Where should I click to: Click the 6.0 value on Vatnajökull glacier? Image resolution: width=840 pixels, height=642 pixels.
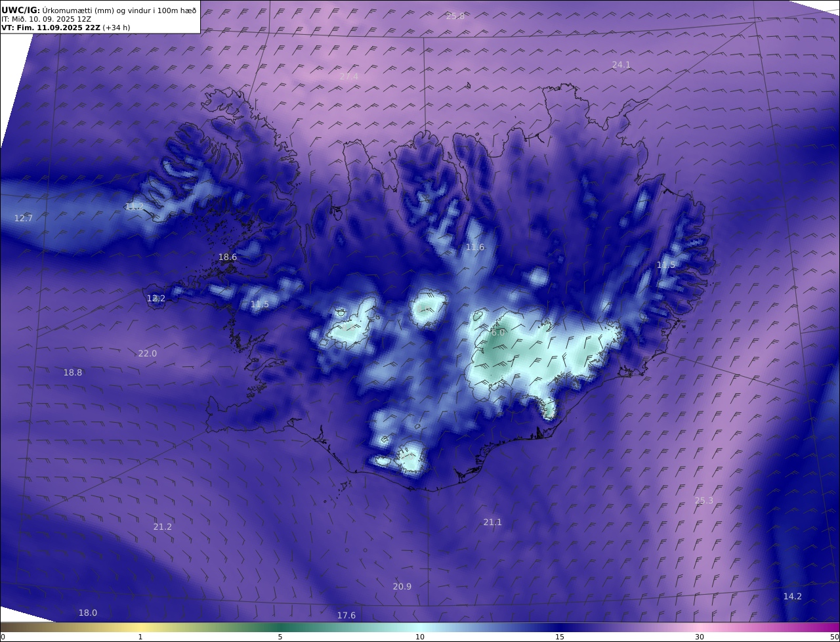498,332
